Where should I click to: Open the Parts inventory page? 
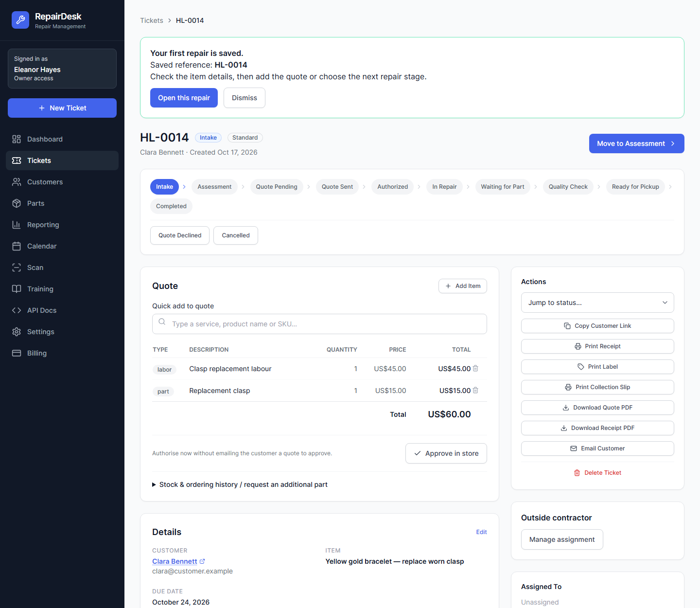point(62,203)
